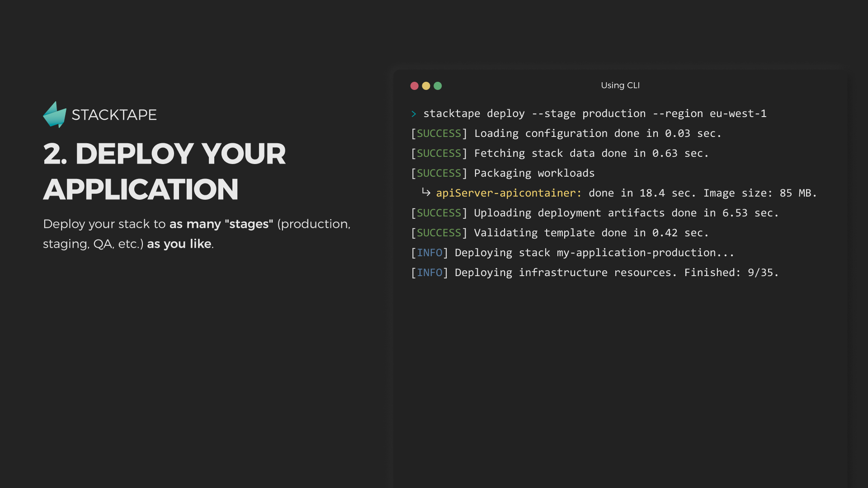Click the '2. Deploy Your Application' heading

164,171
